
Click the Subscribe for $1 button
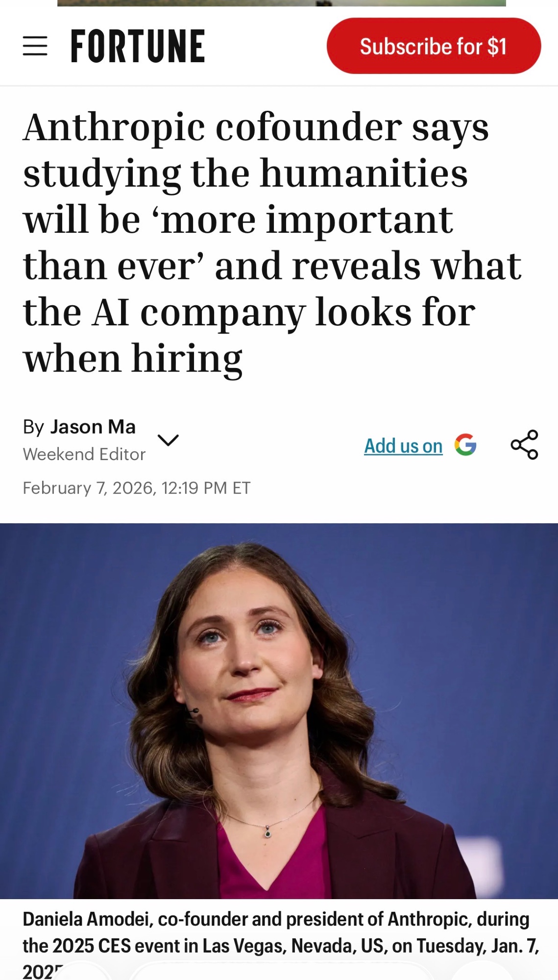(434, 46)
